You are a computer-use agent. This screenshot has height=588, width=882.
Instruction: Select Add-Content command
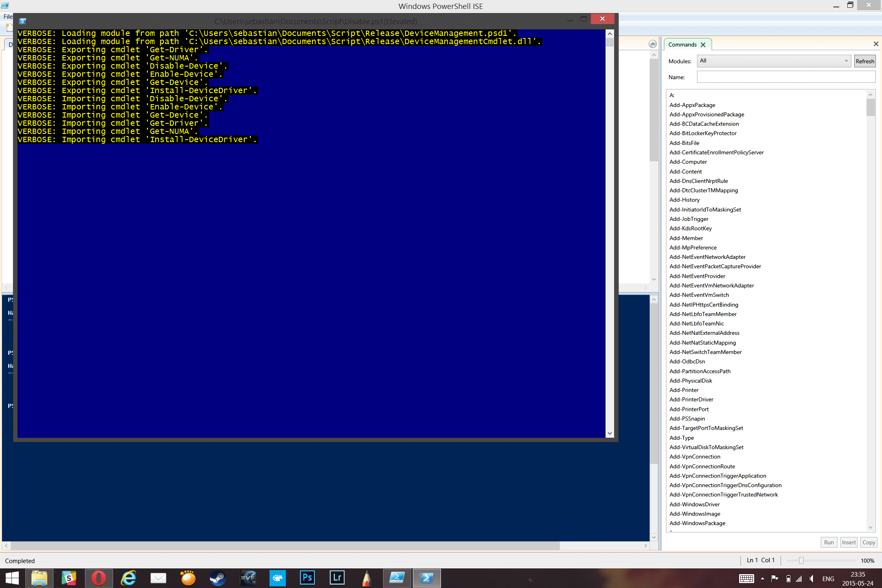point(686,171)
